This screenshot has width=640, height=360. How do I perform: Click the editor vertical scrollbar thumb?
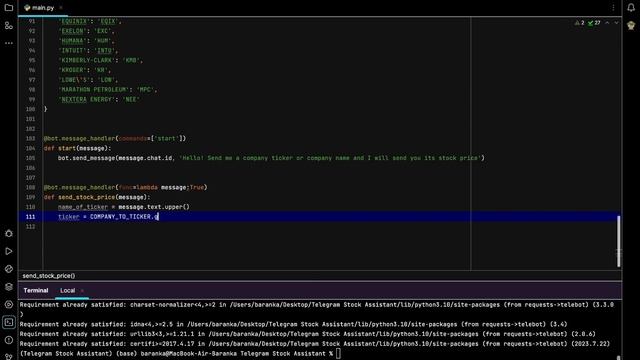point(618,241)
